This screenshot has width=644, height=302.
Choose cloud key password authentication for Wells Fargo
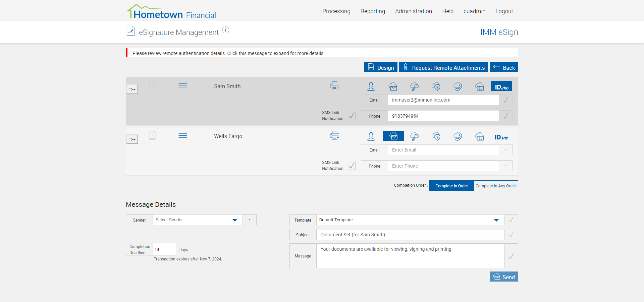pyautogui.click(x=414, y=136)
